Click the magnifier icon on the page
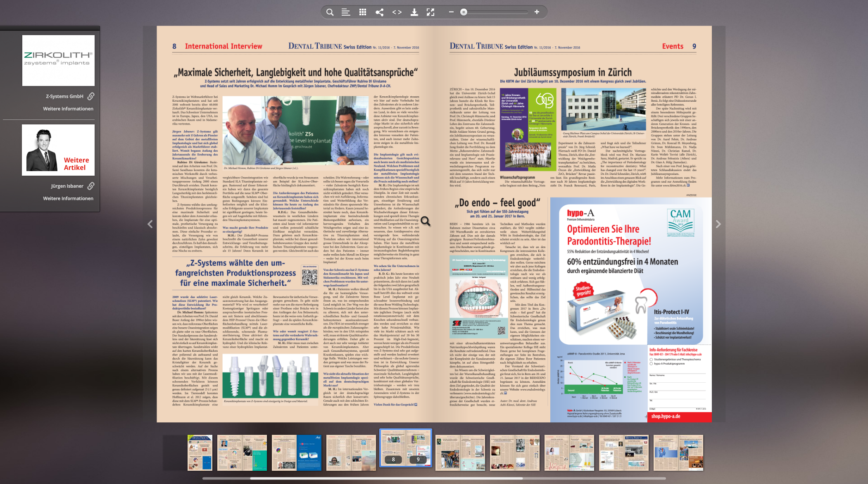The width and height of the screenshot is (868, 484). pyautogui.click(x=426, y=222)
